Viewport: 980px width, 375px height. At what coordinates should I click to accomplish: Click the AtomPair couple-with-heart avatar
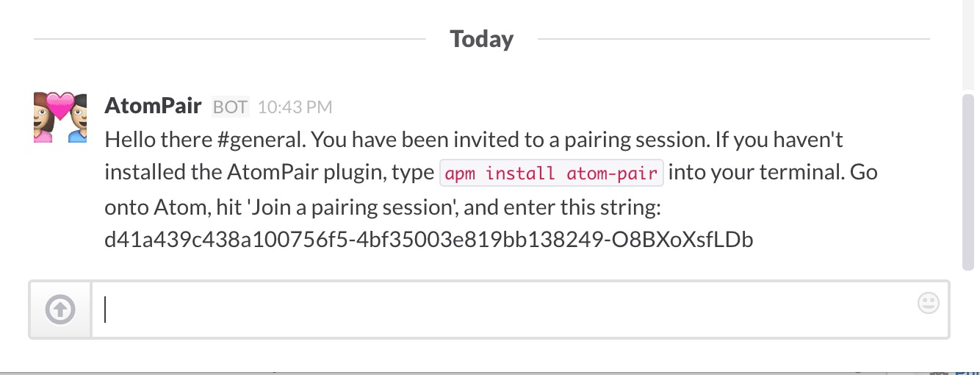60,118
